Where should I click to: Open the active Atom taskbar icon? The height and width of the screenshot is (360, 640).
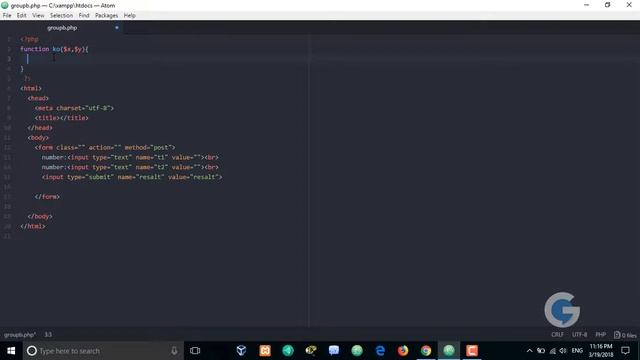449,351
